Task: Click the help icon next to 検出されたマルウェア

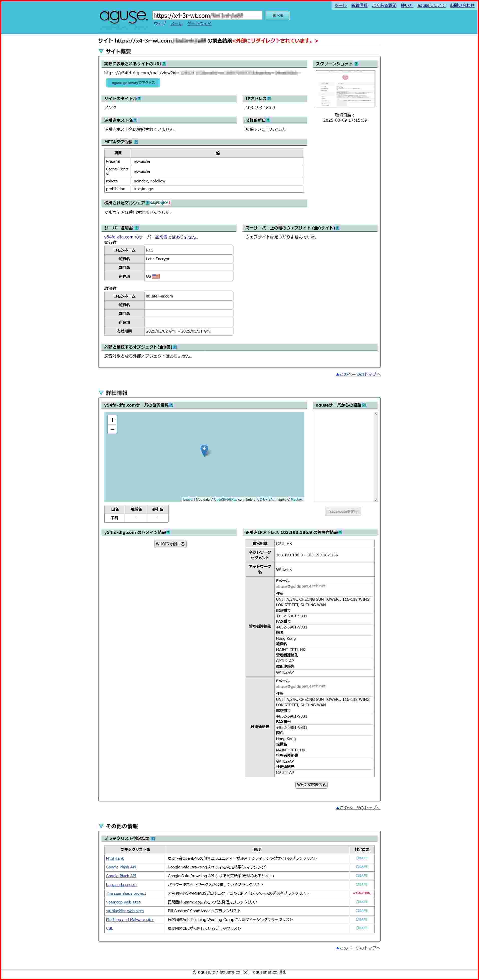Action: point(147,203)
